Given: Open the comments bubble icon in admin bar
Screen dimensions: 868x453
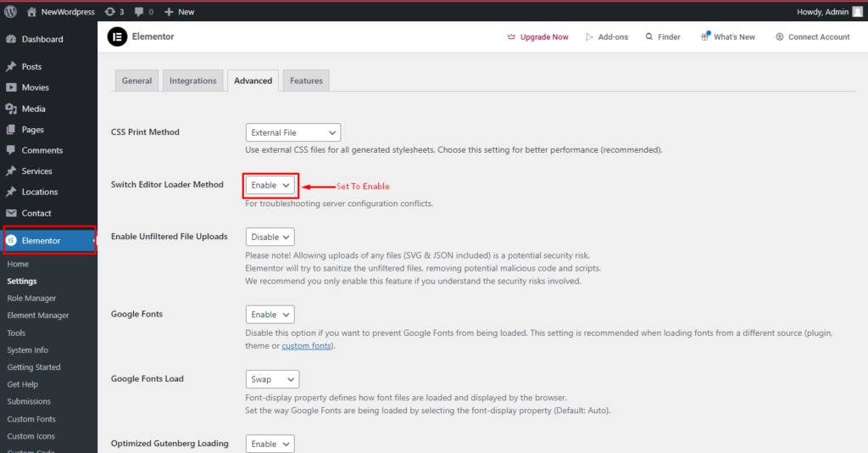Looking at the screenshot, I should (x=139, y=12).
